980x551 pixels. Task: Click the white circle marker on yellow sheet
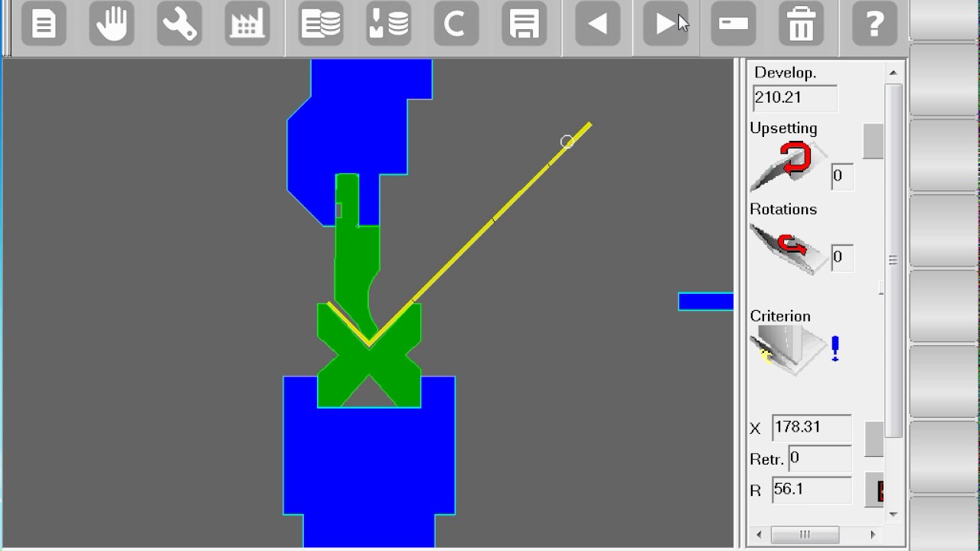click(567, 142)
